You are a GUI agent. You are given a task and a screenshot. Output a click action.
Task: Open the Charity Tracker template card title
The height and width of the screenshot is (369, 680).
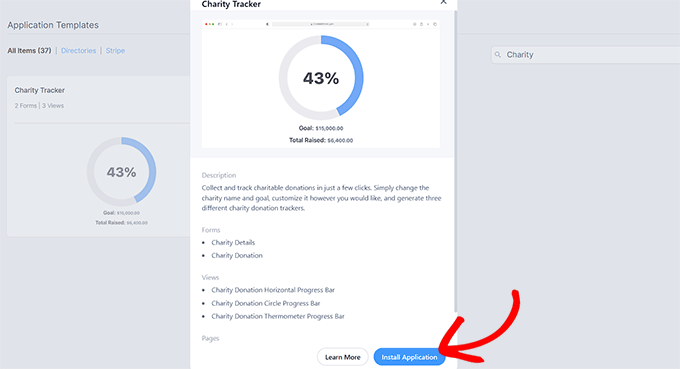coord(39,90)
